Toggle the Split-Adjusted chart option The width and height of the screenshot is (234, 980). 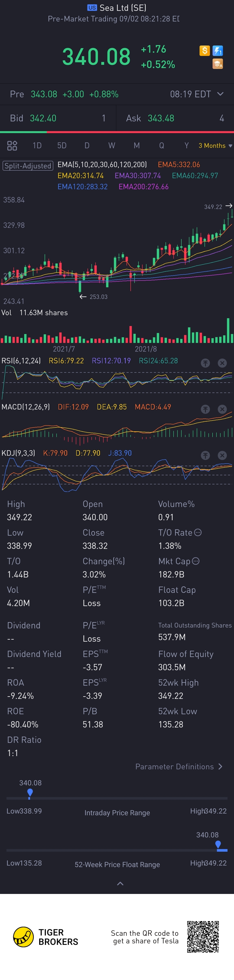click(x=28, y=165)
